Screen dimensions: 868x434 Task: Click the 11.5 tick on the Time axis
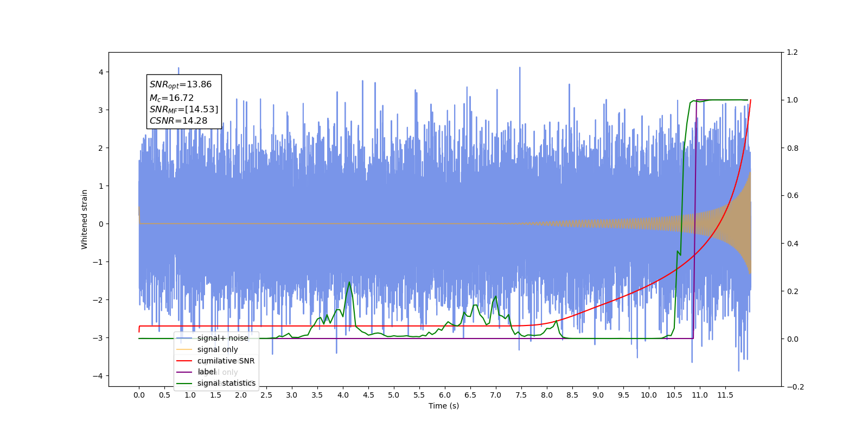725,395
